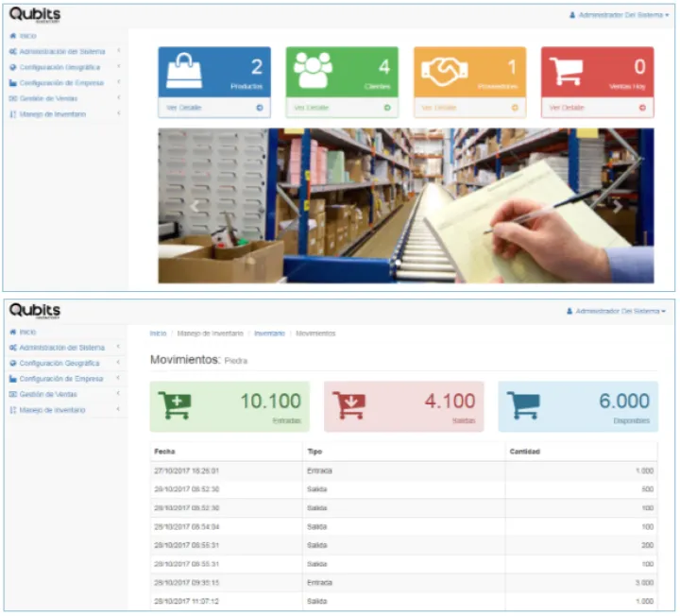680x616 pixels.
Task: Open Administrador Del Sistema dropdown in top dashboard
Action: pyautogui.click(x=620, y=16)
